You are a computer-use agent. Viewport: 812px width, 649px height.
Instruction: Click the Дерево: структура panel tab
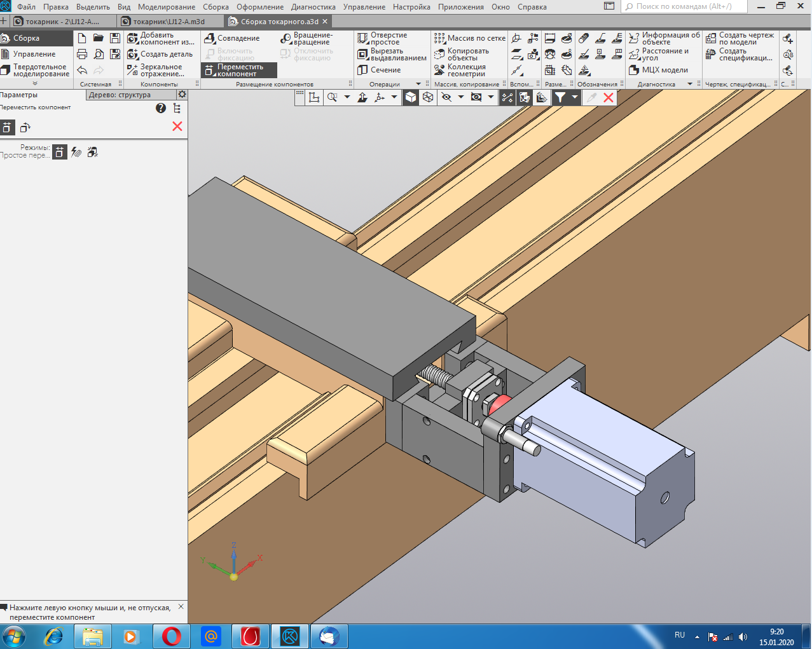[x=120, y=95]
